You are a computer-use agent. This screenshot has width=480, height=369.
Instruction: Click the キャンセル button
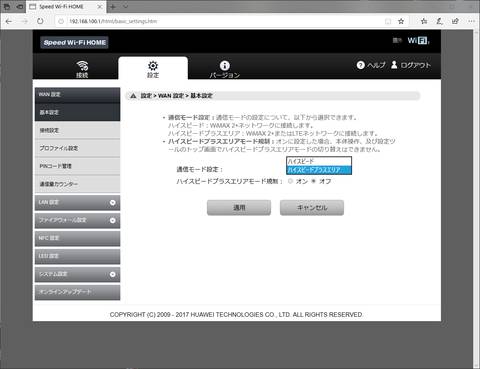click(x=312, y=208)
